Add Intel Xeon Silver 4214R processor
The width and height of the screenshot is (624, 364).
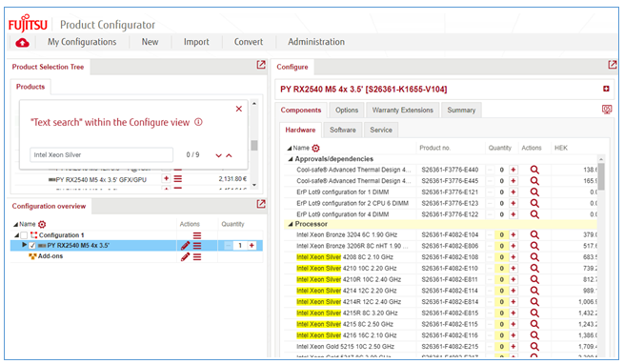pos(513,302)
